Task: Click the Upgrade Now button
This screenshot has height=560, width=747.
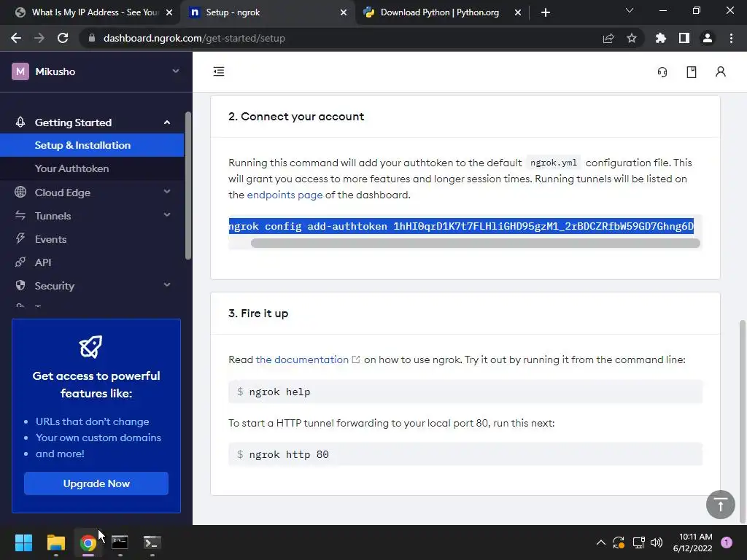Action: 96,483
